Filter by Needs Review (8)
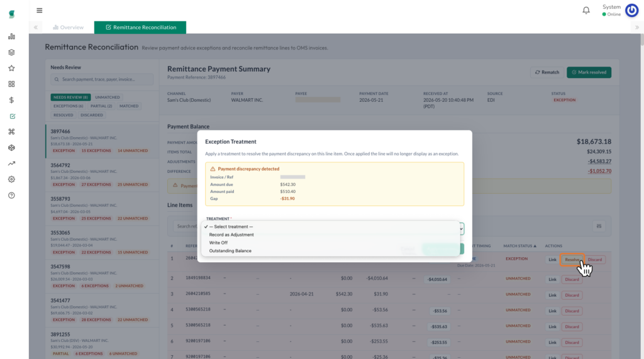The height and width of the screenshot is (359, 644). (70, 97)
